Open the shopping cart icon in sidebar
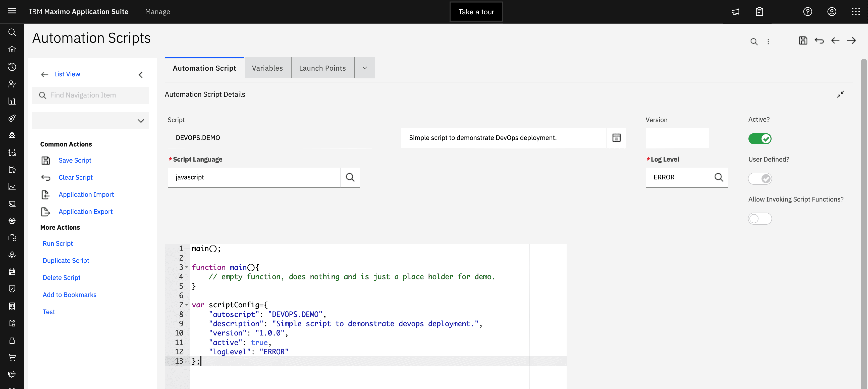Viewport: 868px width, 389px height. tap(12, 357)
